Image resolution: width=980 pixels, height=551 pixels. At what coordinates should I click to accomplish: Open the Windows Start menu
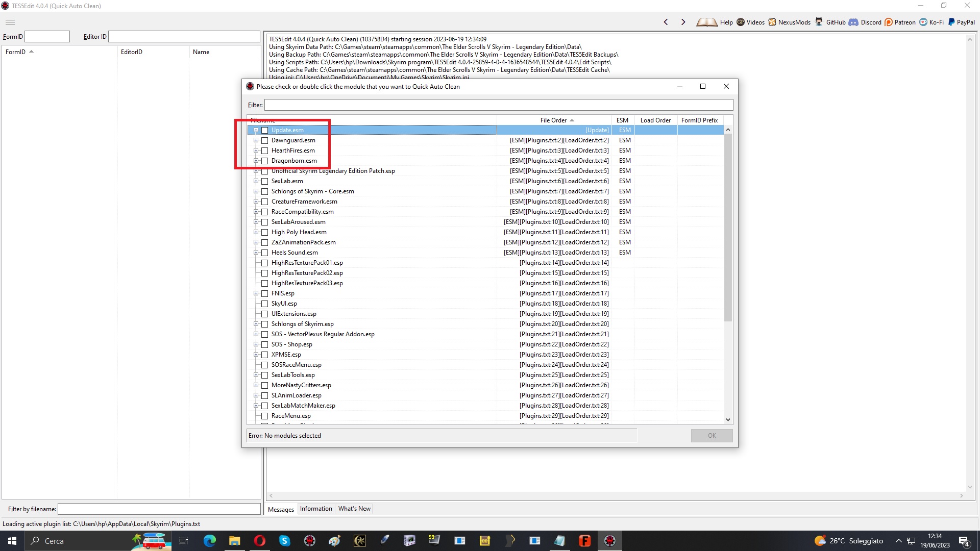(12, 541)
